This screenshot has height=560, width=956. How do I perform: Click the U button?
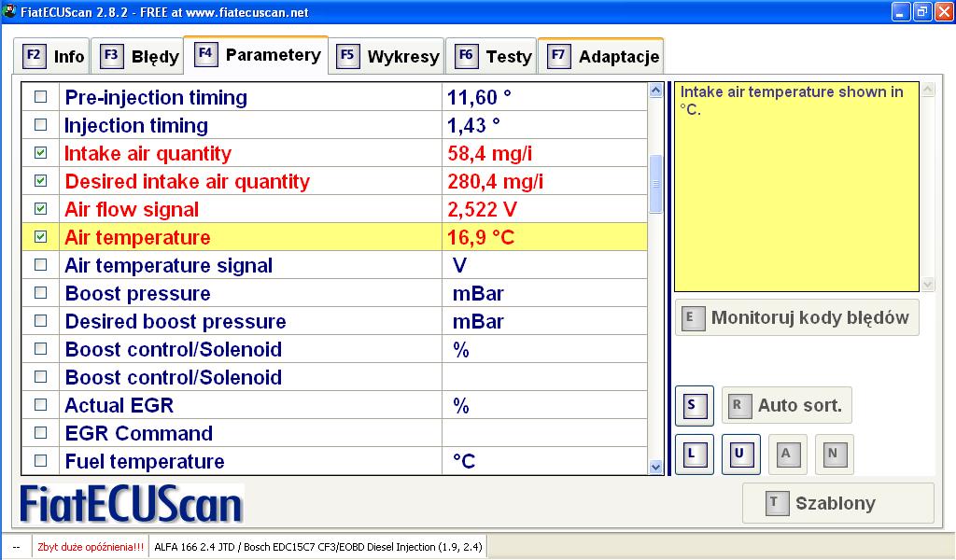click(740, 454)
